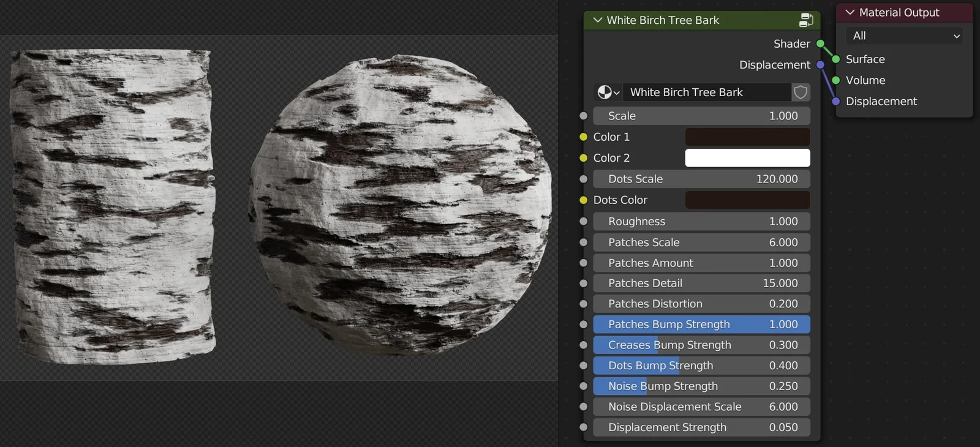Viewport: 980px width, 447px height.
Task: Click the Displacement Strength input socket
Action: (x=583, y=427)
